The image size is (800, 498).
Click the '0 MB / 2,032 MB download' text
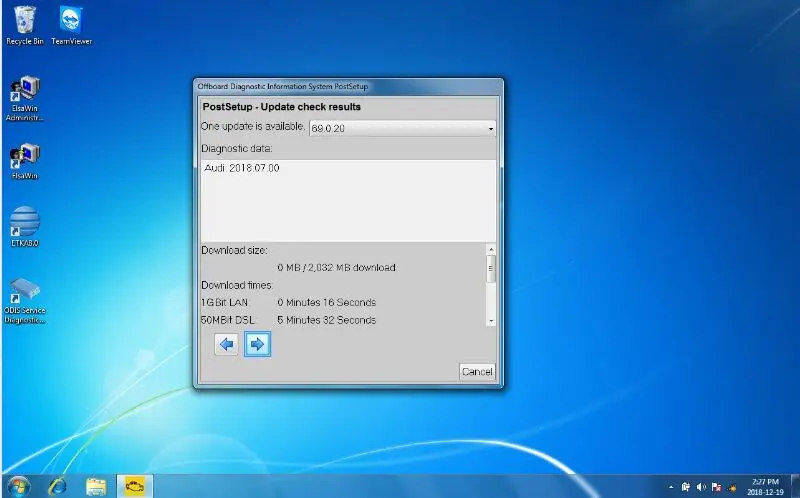336,267
